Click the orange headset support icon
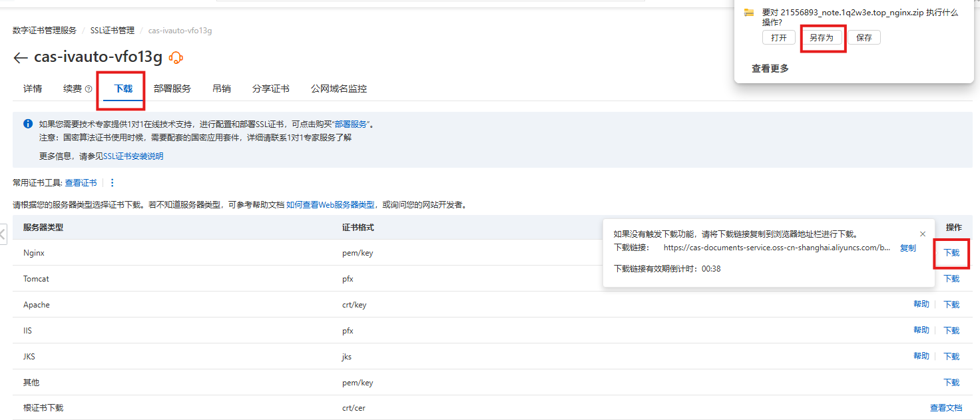This screenshot has width=980, height=420. coord(176,58)
